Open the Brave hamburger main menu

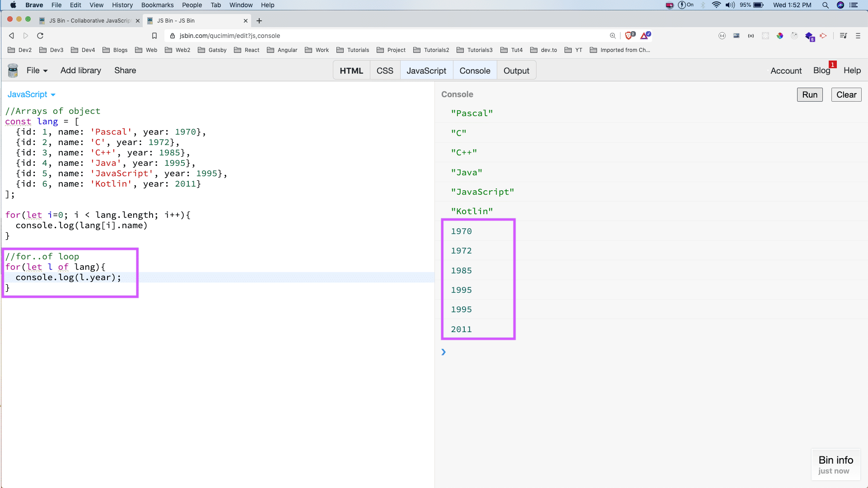point(858,36)
